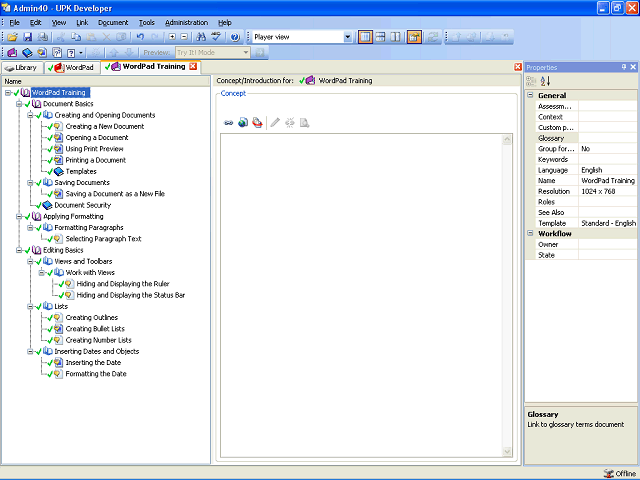Toggle the two-column layout button
The image size is (640, 480).
pyautogui.click(x=395, y=37)
